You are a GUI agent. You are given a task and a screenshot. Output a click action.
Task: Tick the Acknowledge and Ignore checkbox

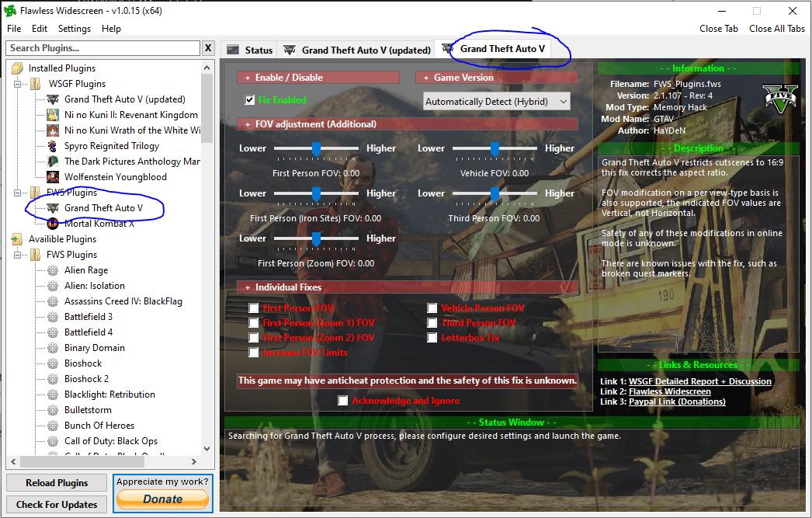342,401
